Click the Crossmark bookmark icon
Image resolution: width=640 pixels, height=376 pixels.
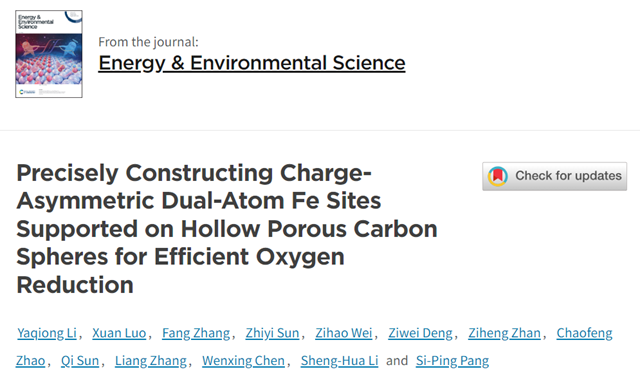(x=498, y=176)
